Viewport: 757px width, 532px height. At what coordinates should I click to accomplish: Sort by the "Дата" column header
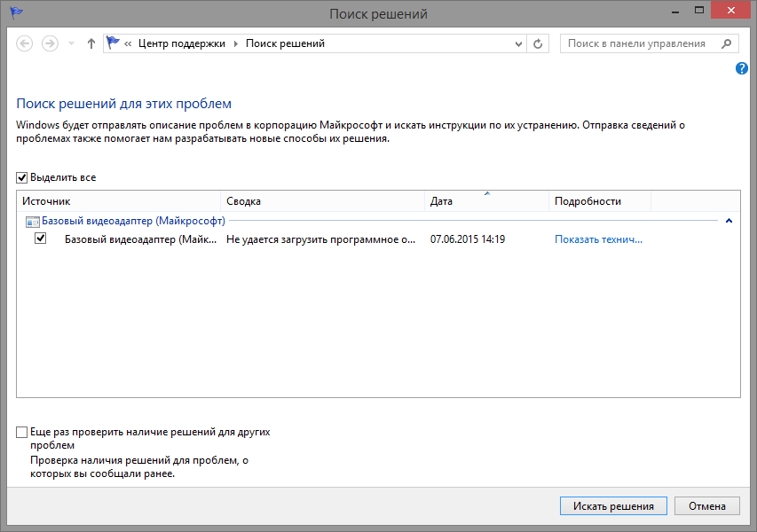486,201
